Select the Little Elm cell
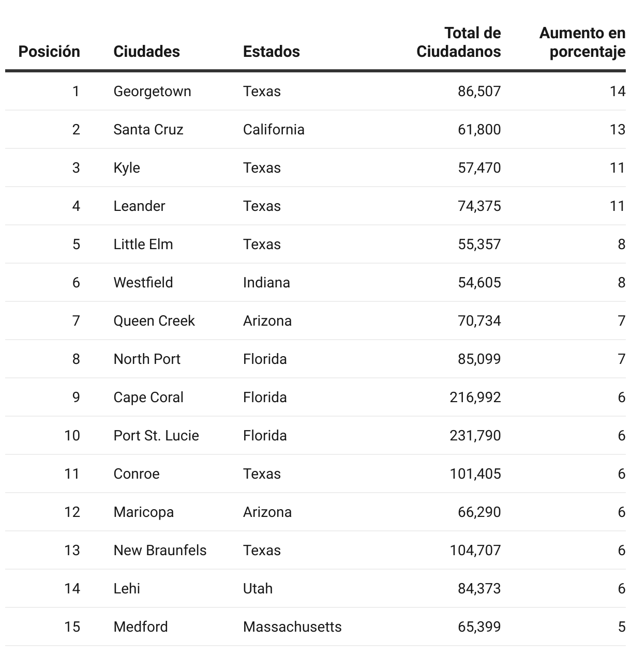 coord(143,245)
